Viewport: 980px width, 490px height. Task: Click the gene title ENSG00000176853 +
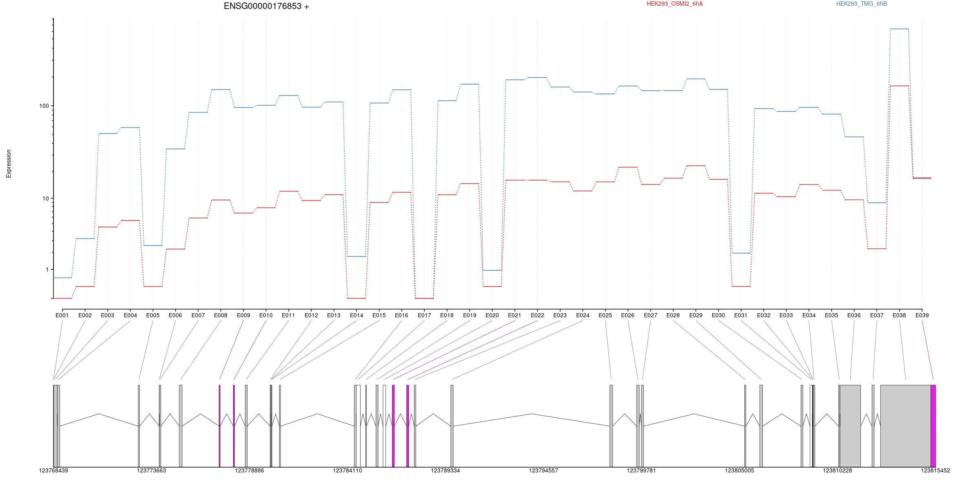tap(266, 6)
